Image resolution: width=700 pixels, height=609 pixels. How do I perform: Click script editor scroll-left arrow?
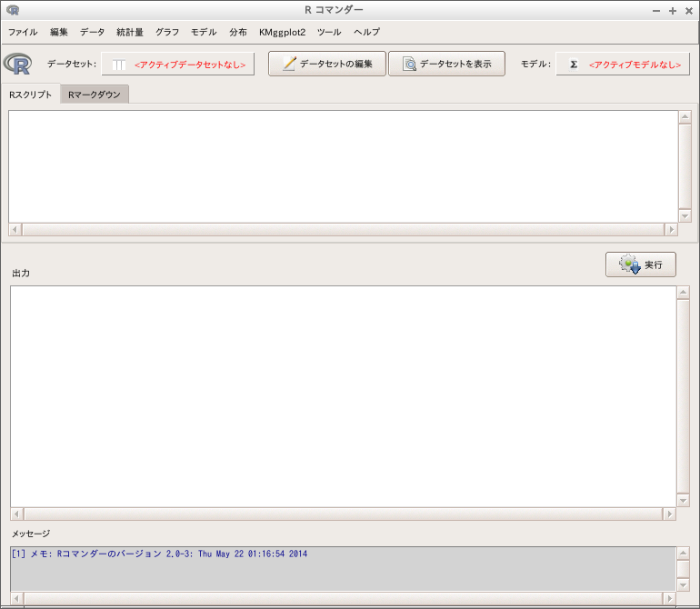[x=15, y=229]
